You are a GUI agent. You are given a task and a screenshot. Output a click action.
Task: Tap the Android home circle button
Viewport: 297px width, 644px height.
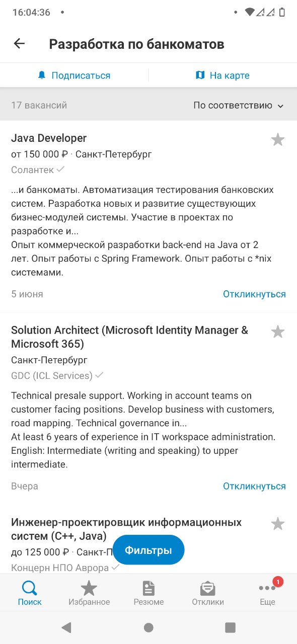pyautogui.click(x=148, y=627)
